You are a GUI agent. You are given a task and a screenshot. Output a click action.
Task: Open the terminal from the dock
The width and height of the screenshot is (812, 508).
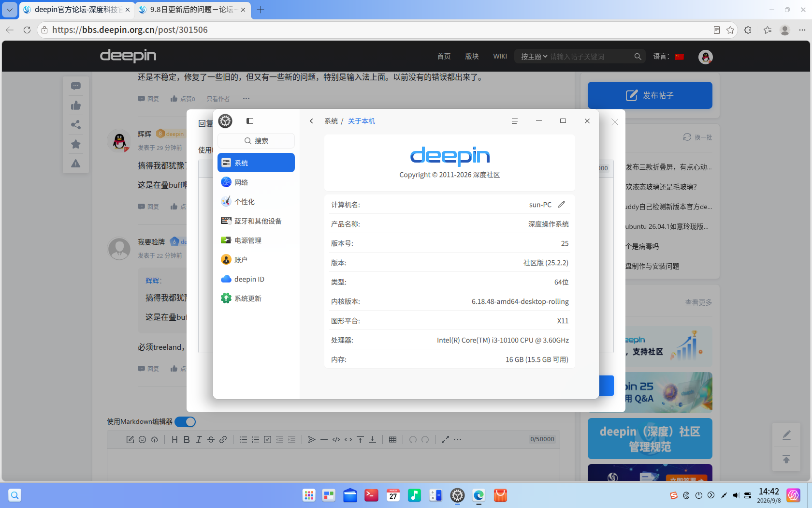(371, 495)
